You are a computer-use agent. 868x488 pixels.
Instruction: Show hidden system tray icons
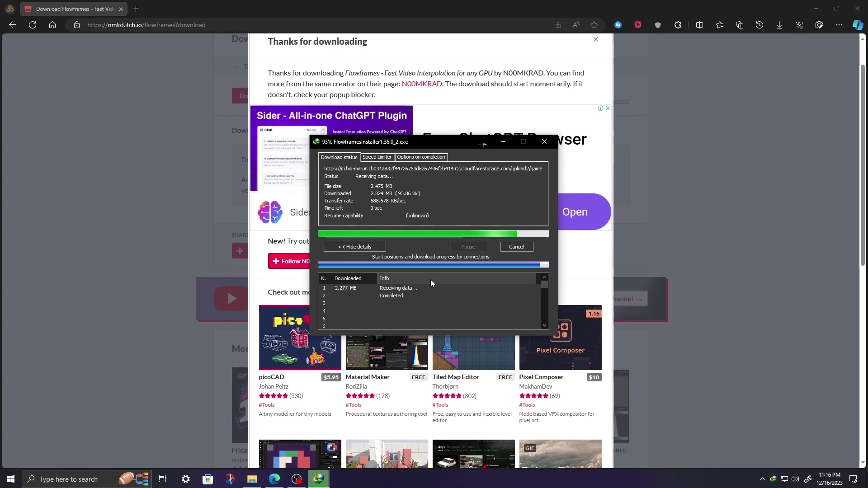tap(762, 479)
